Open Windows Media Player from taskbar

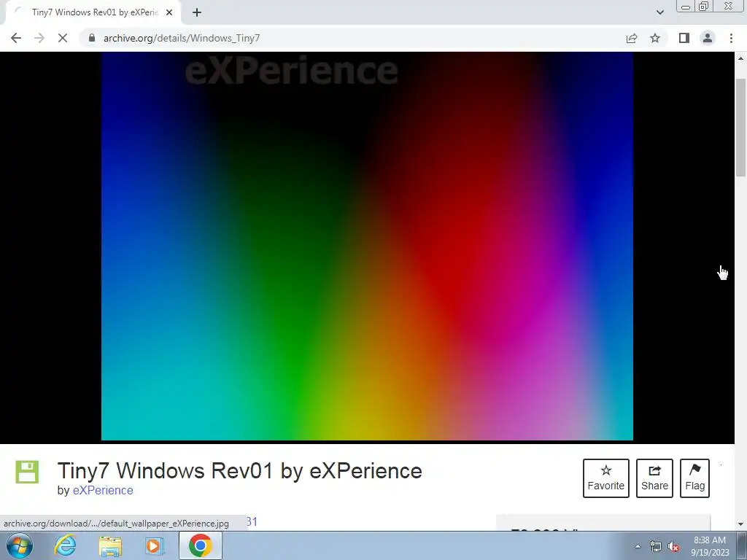[x=155, y=545]
